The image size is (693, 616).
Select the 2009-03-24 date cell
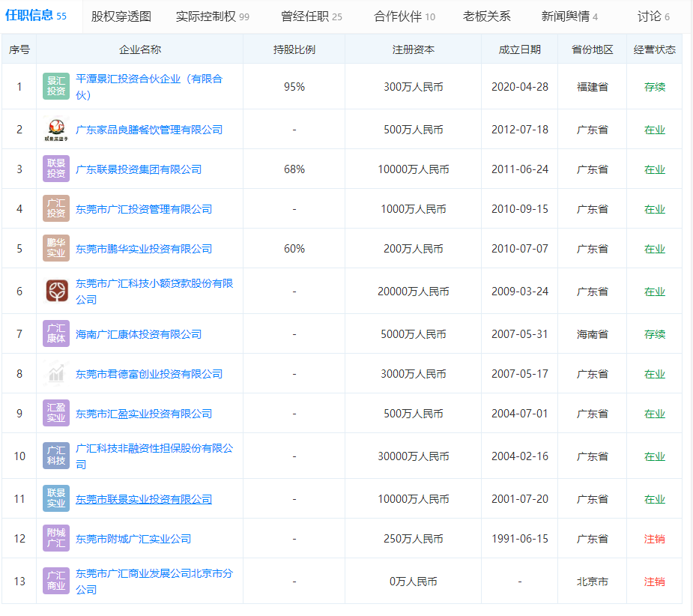(520, 292)
